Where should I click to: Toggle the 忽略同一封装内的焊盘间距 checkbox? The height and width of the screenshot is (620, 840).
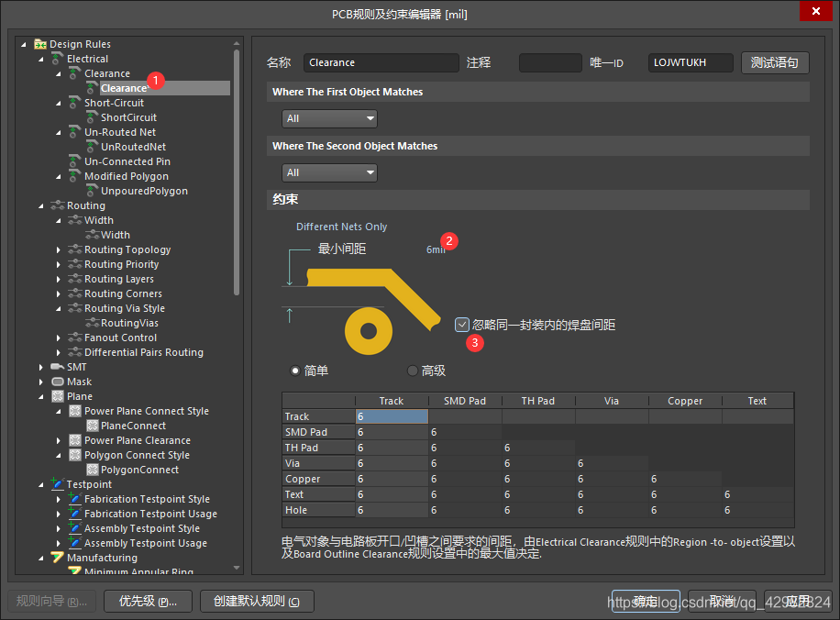[462, 325]
